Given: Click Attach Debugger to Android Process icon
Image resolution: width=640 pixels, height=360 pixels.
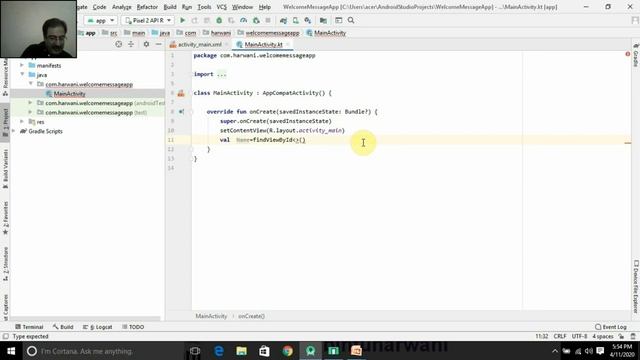Looking at the screenshot, I should coord(256,20).
